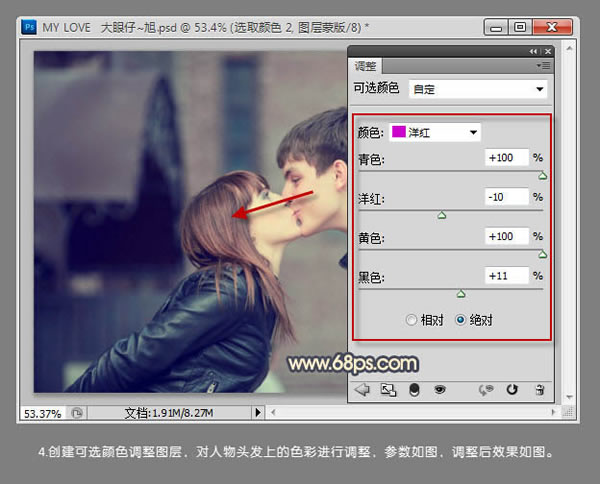Toggle layer visibility eye icon in Adjustments panel

(439, 390)
